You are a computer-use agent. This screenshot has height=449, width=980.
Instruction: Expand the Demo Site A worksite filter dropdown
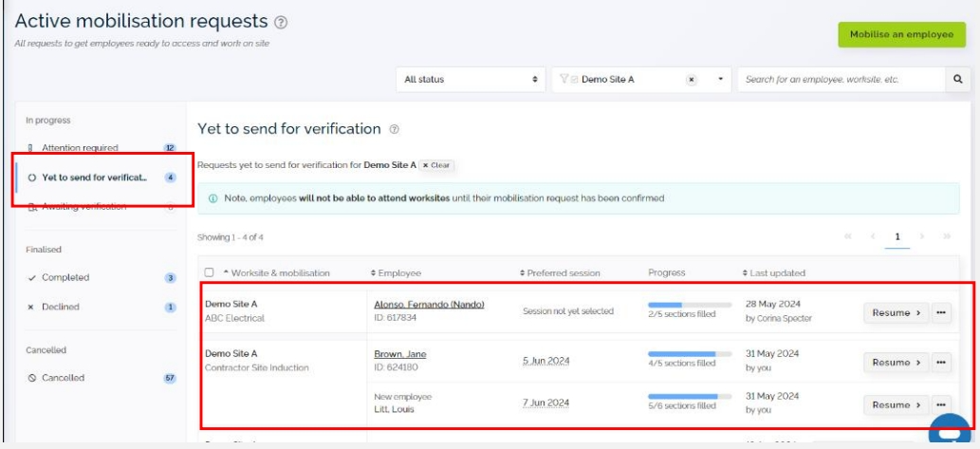click(x=720, y=80)
